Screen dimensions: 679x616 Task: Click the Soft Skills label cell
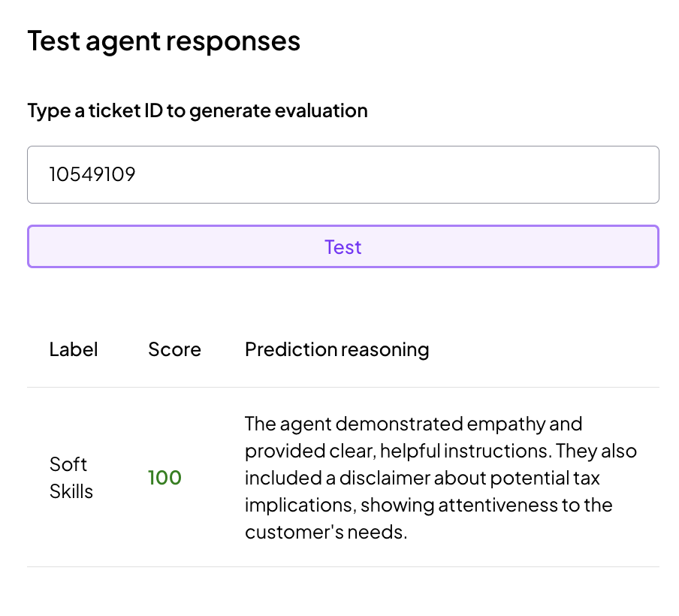click(71, 478)
